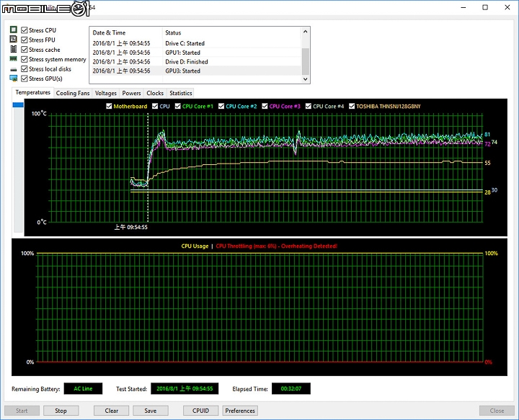Disable the Stress cache option
Screen dimensions: 519x420
[x=25, y=50]
